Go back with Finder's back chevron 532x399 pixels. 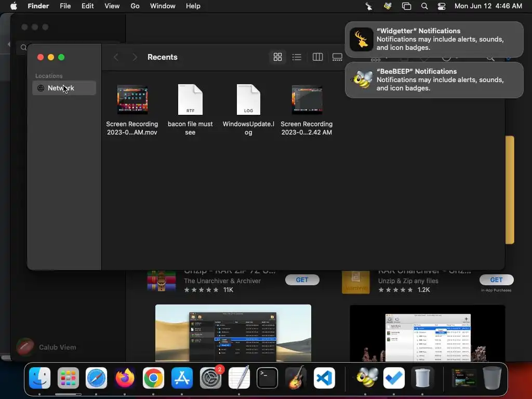coord(116,57)
